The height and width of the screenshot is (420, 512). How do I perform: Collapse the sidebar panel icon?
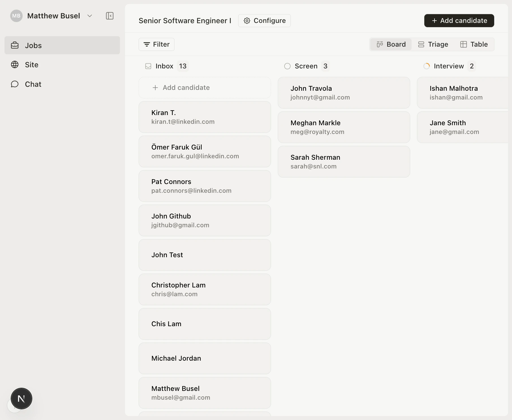[x=110, y=16]
